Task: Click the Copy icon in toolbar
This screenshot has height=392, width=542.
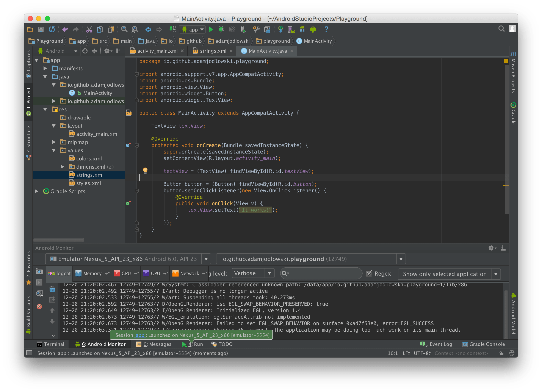Action: point(100,29)
